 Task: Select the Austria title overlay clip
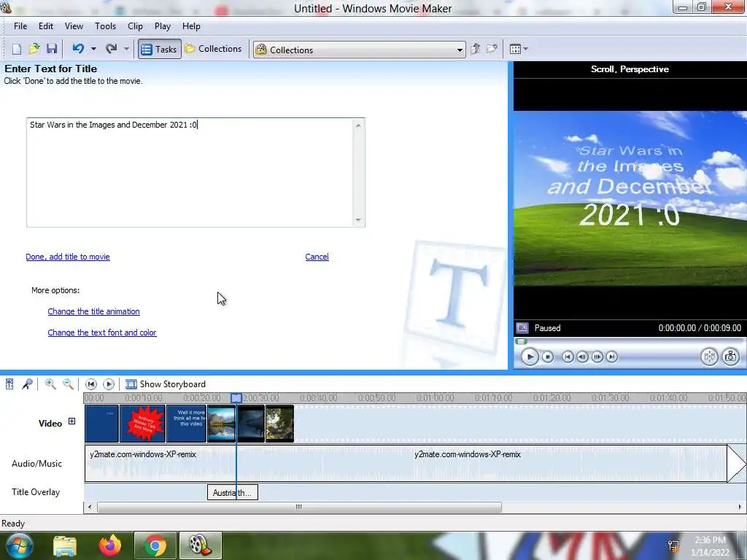coord(233,492)
